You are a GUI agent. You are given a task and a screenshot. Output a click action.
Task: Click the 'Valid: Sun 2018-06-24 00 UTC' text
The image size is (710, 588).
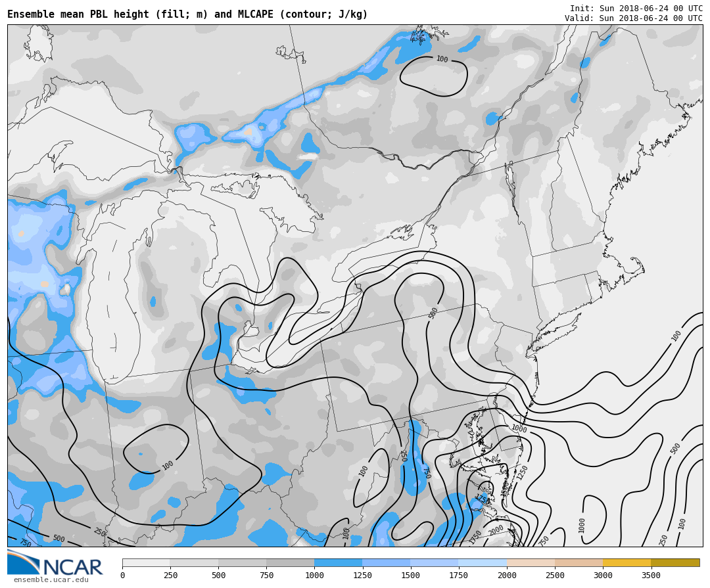coord(634,18)
